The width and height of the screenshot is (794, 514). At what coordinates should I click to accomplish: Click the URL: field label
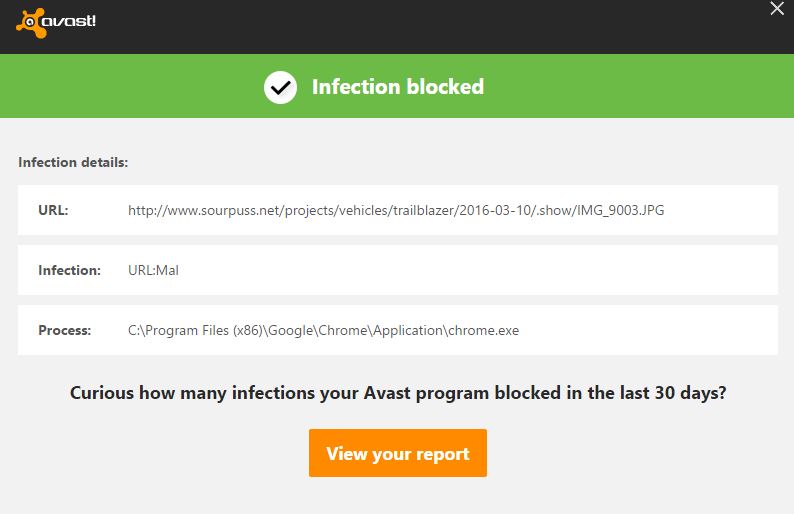(x=53, y=210)
